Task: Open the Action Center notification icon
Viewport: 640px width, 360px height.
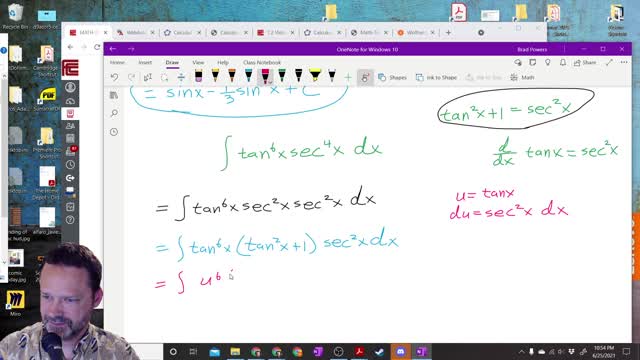Action: 627,351
